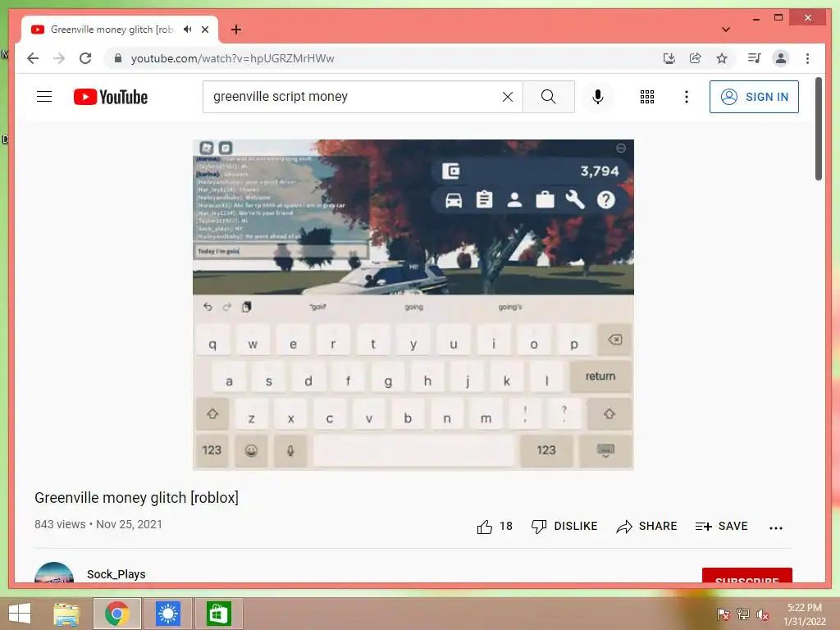Select the Greenville money glitch tab
840x630 pixels.
(120, 30)
